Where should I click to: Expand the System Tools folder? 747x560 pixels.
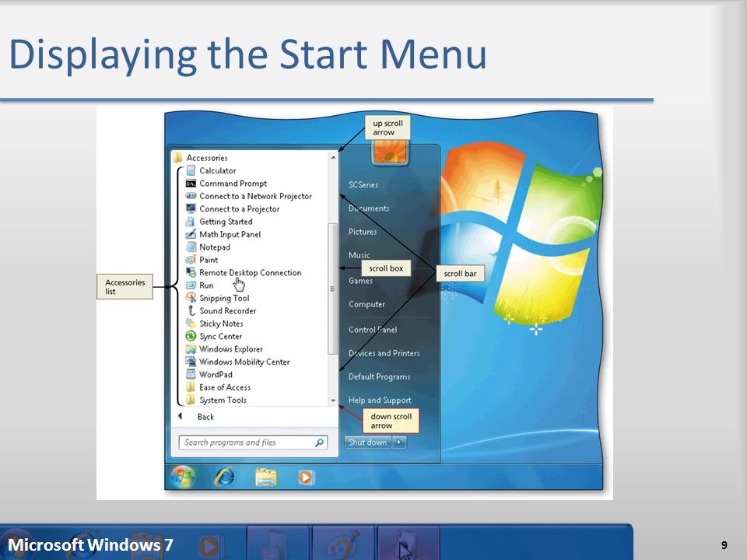tap(216, 400)
